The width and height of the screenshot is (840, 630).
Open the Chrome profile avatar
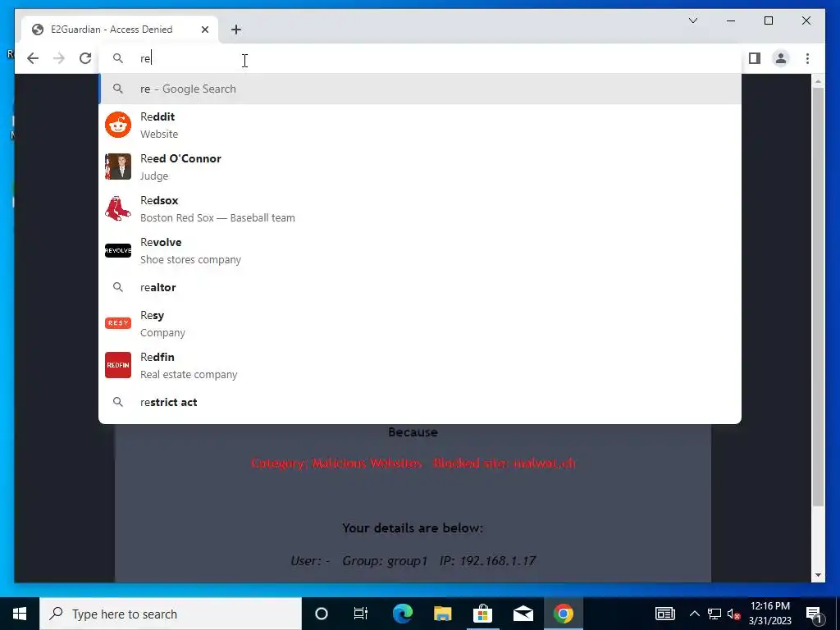[x=781, y=58]
